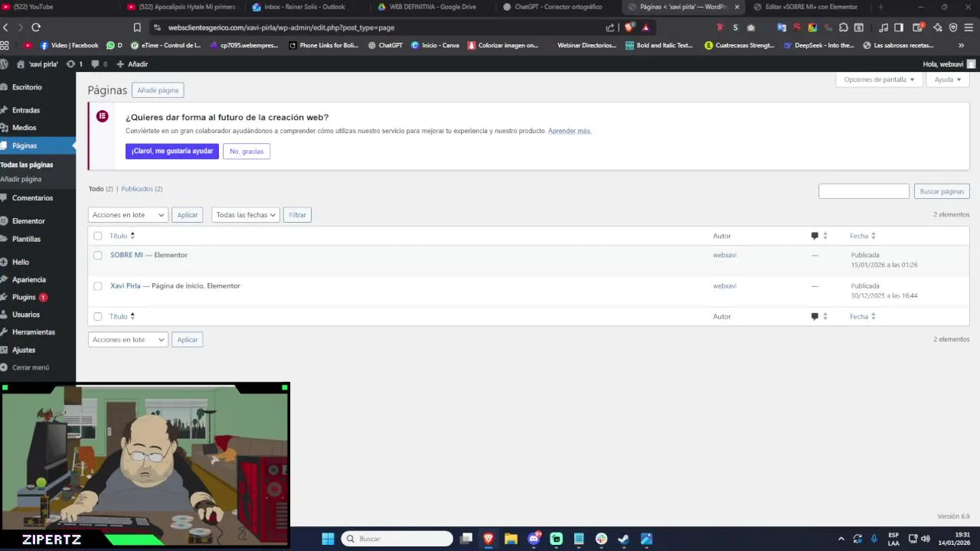Show more bookmarks with the chevron
This screenshot has width=980, height=551.
click(x=962, y=45)
